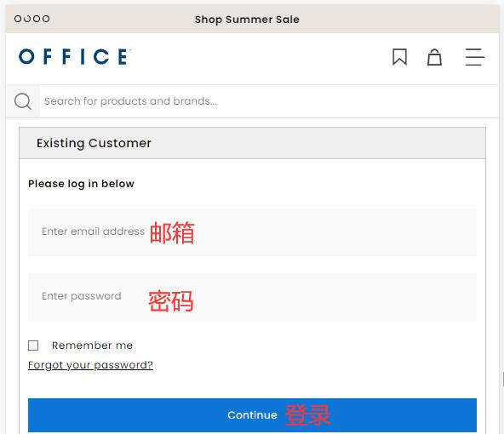
Task: Open the saved items bookmark icon
Action: (x=399, y=57)
